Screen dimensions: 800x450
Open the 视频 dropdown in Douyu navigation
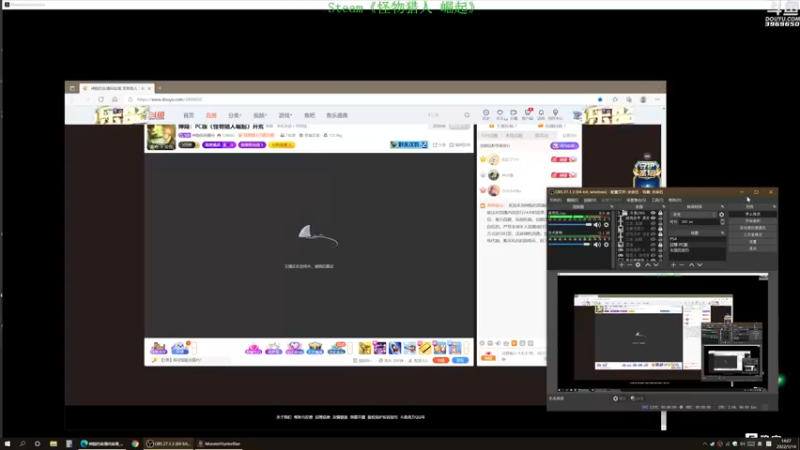coord(260,115)
